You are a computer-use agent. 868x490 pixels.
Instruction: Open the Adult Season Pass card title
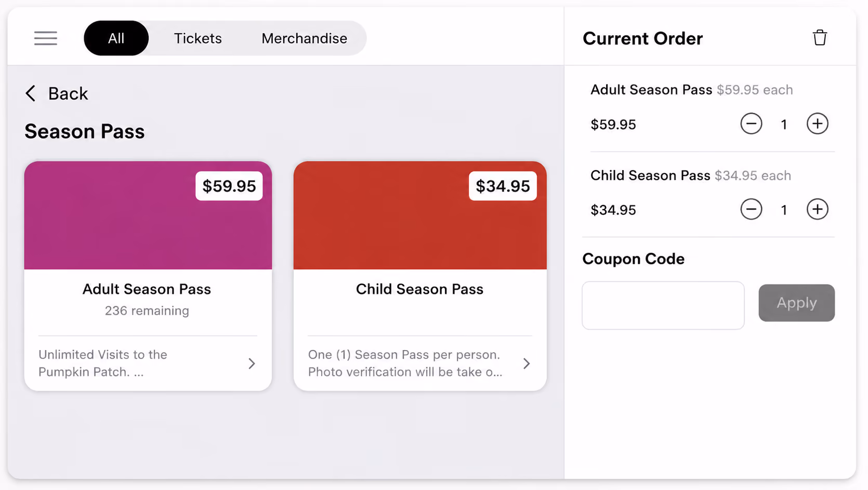click(147, 289)
